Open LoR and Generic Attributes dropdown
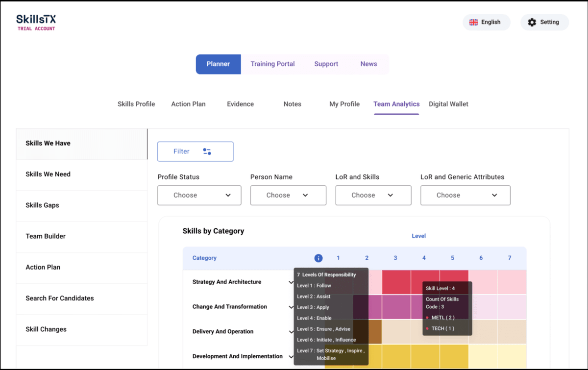Screen dimensions: 588x370 465,195
